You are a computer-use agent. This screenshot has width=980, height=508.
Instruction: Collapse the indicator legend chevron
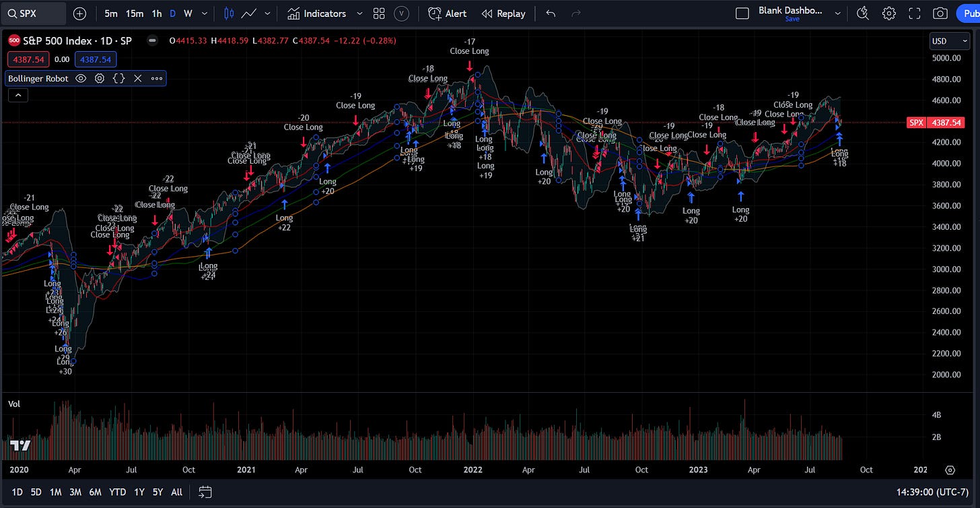[x=17, y=96]
